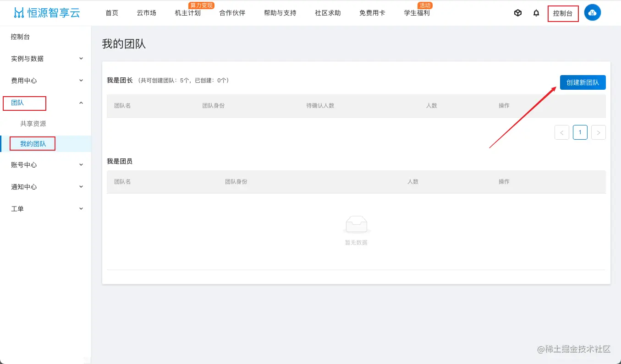Open the cube icon in the header
621x364 pixels.
click(x=518, y=13)
